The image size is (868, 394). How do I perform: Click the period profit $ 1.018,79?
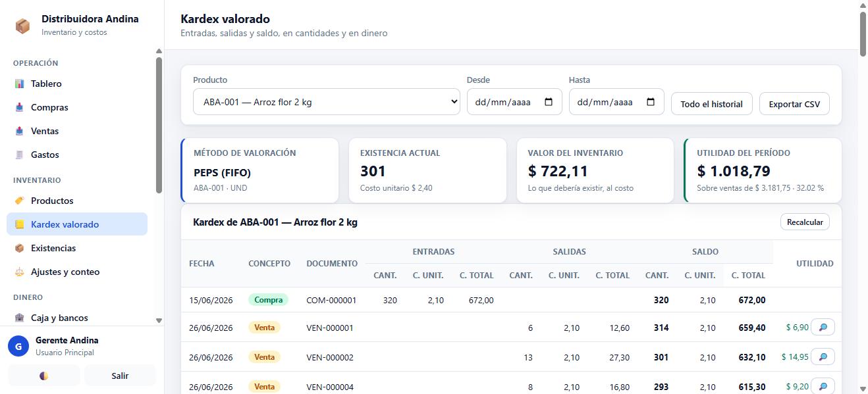[734, 171]
